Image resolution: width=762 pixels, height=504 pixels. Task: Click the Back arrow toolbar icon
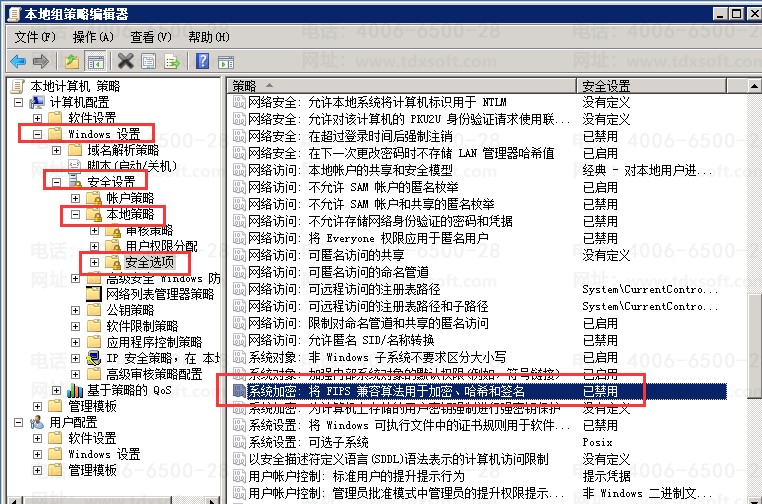pyautogui.click(x=17, y=60)
